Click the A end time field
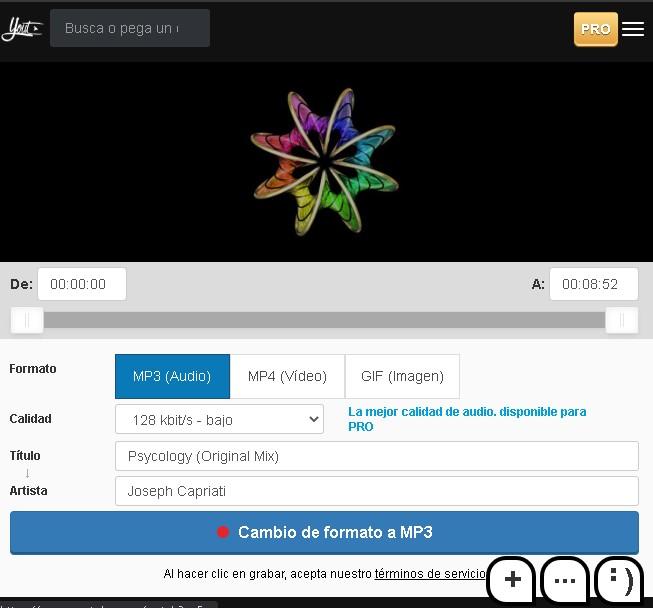 click(x=593, y=284)
